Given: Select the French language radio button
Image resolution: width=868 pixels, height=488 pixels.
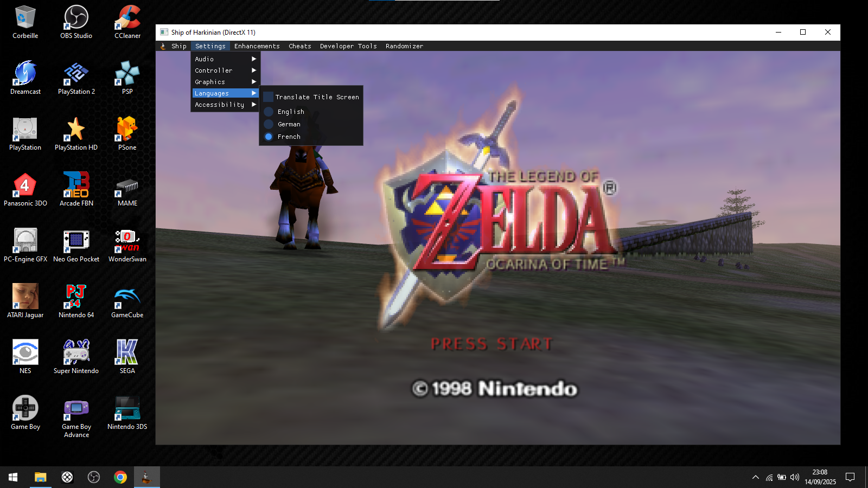Looking at the screenshot, I should click(x=269, y=137).
